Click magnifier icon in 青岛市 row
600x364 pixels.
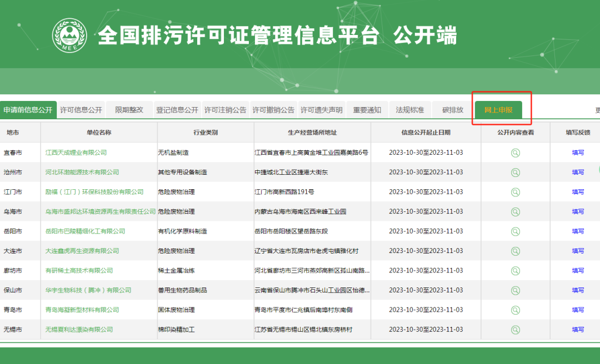[516, 310]
